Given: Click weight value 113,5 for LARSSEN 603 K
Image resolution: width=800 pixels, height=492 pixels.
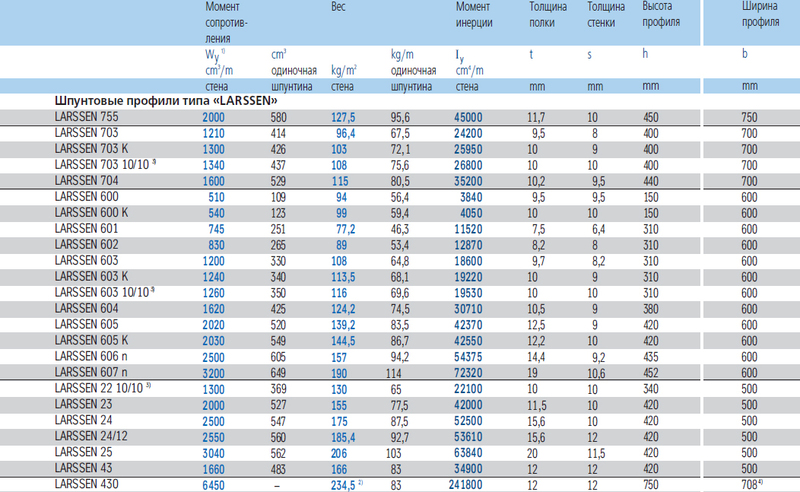Looking at the screenshot, I should click(343, 277).
